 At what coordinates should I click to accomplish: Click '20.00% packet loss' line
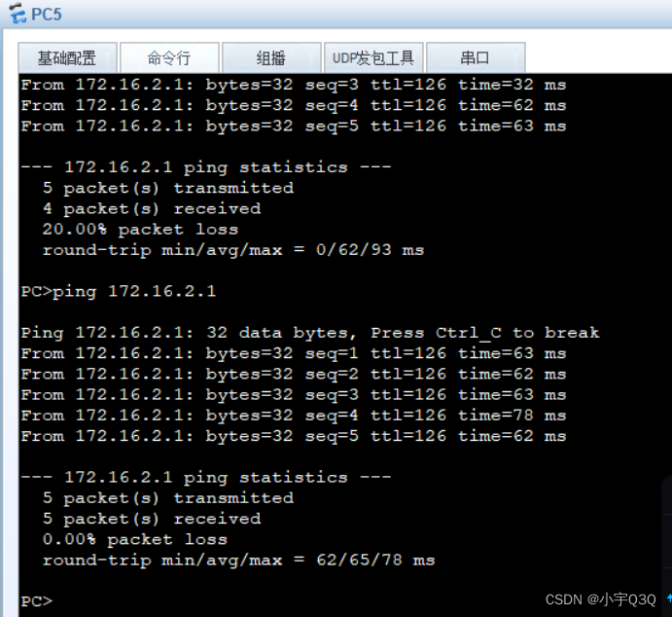(140, 230)
